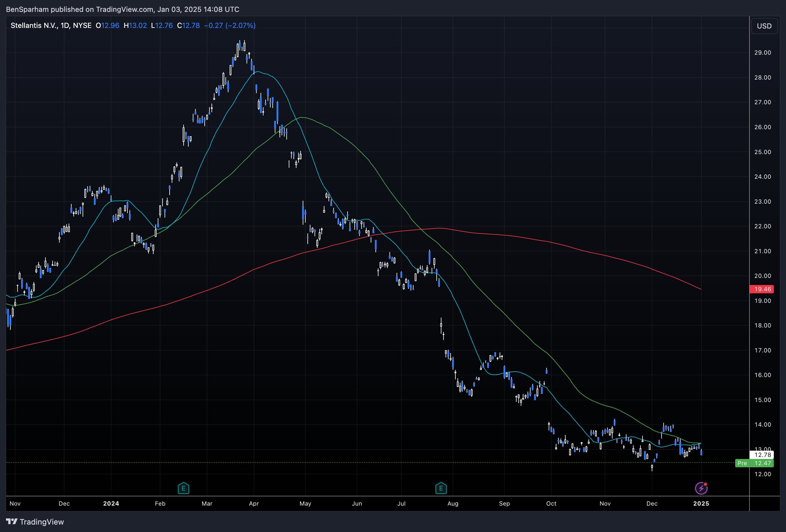Click the 2025 label on time axis
Viewport: 786px width, 532px height.
pos(701,503)
